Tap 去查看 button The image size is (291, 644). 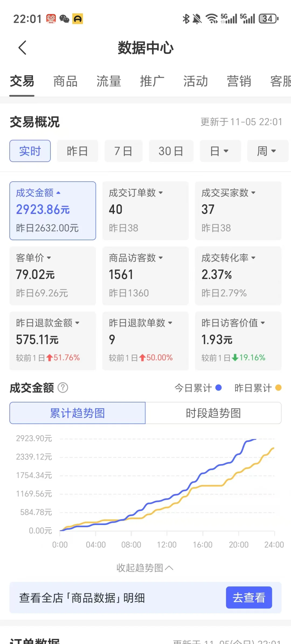[249, 597]
